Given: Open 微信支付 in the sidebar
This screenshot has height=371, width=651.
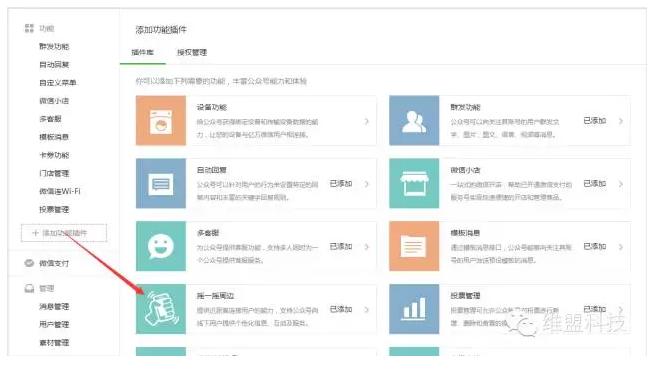Looking at the screenshot, I should tap(54, 263).
